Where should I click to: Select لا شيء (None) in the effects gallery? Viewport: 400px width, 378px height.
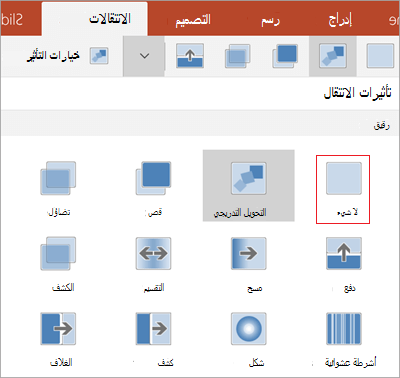343,189
